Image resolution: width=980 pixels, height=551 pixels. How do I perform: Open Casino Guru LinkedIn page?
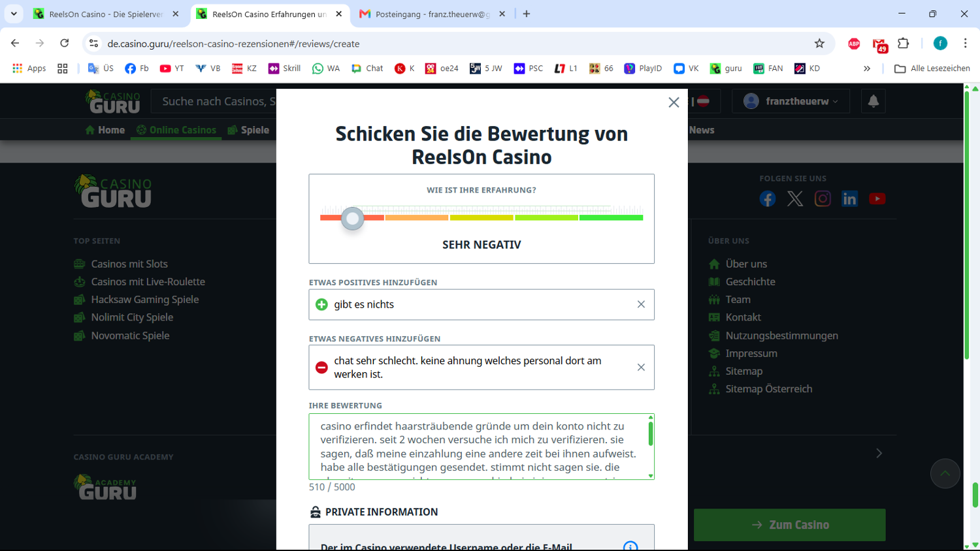pyautogui.click(x=849, y=198)
